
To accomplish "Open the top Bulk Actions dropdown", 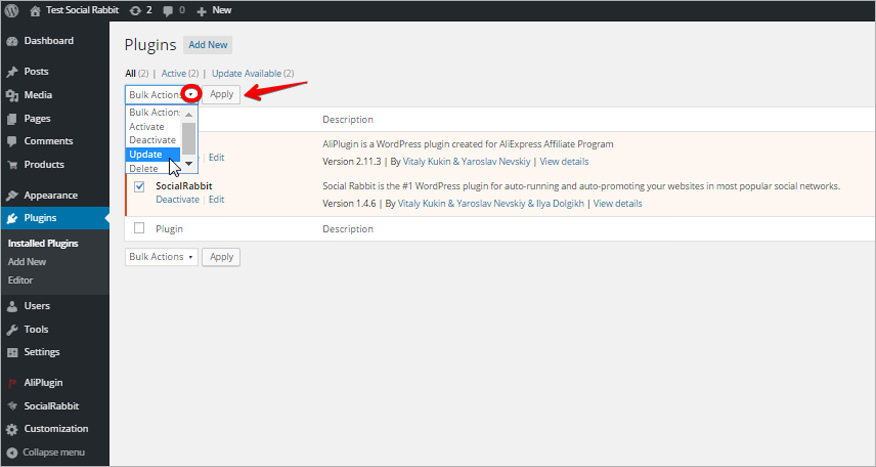I will click(x=161, y=94).
